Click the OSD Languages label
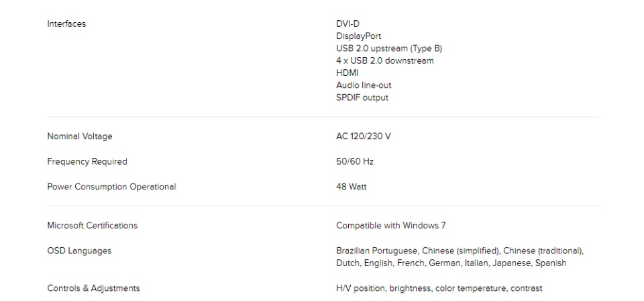This screenshot has height=301, width=644. (x=79, y=251)
